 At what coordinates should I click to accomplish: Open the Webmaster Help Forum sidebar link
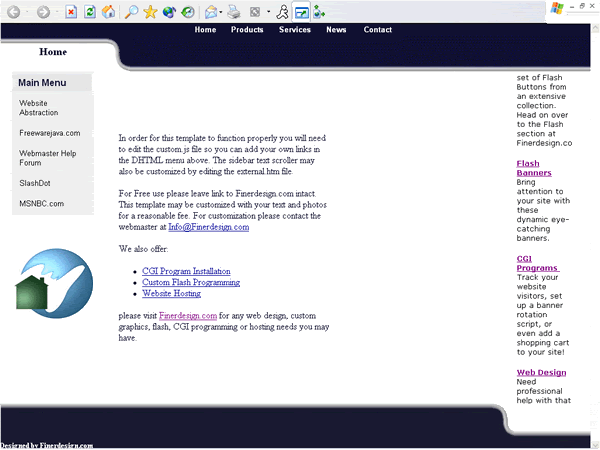coord(48,158)
